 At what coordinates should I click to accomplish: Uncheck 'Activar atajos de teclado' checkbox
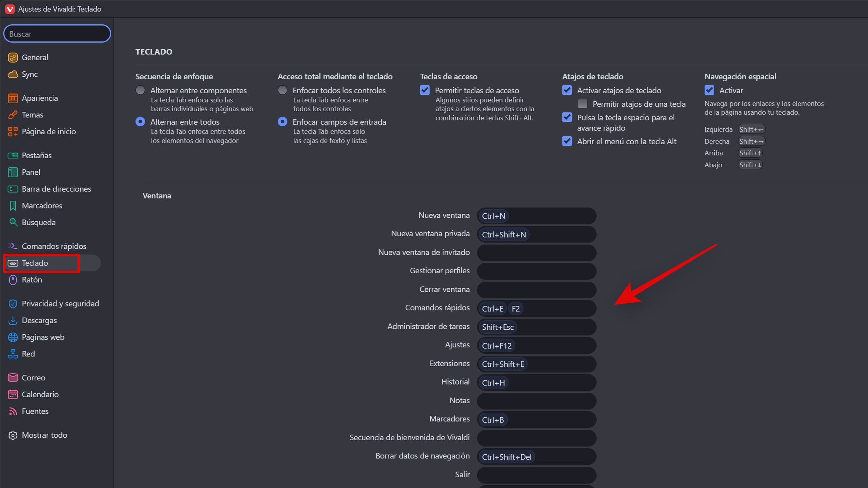click(x=567, y=90)
